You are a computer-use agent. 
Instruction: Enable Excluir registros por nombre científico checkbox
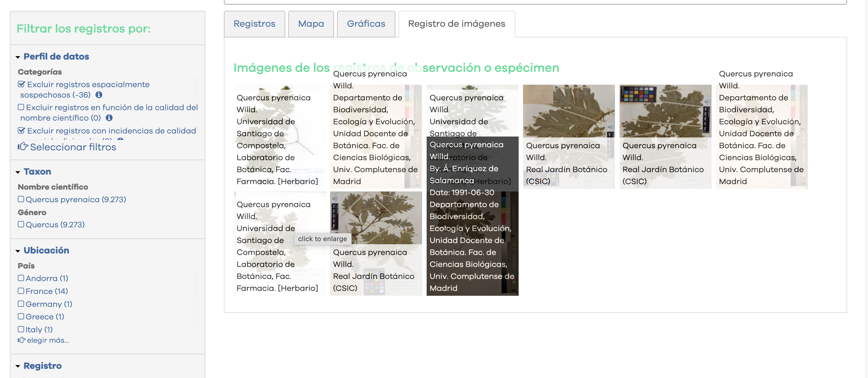point(21,107)
